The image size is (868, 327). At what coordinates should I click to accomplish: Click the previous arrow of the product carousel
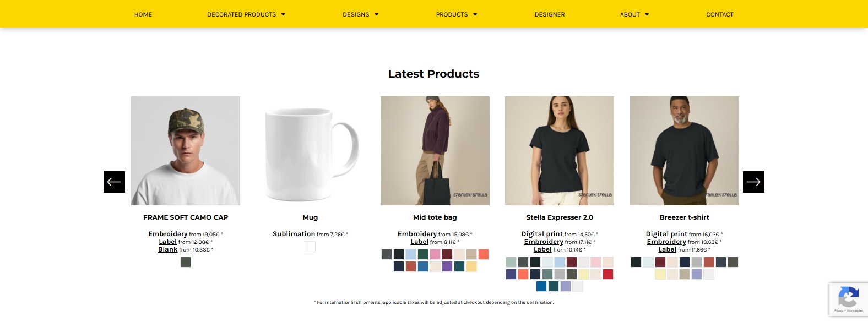click(114, 182)
